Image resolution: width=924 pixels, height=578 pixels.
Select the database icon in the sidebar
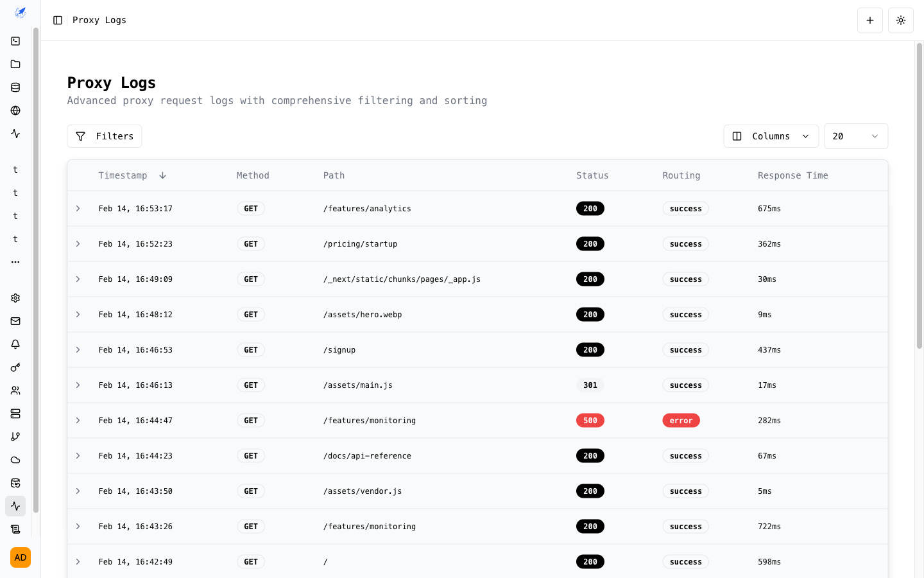coord(15,87)
